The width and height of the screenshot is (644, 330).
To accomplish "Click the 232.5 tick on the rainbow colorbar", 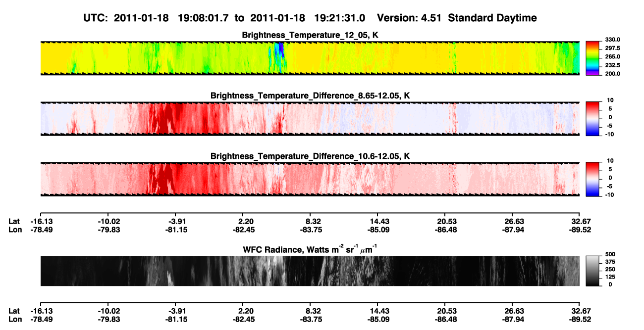I will click(x=612, y=65).
